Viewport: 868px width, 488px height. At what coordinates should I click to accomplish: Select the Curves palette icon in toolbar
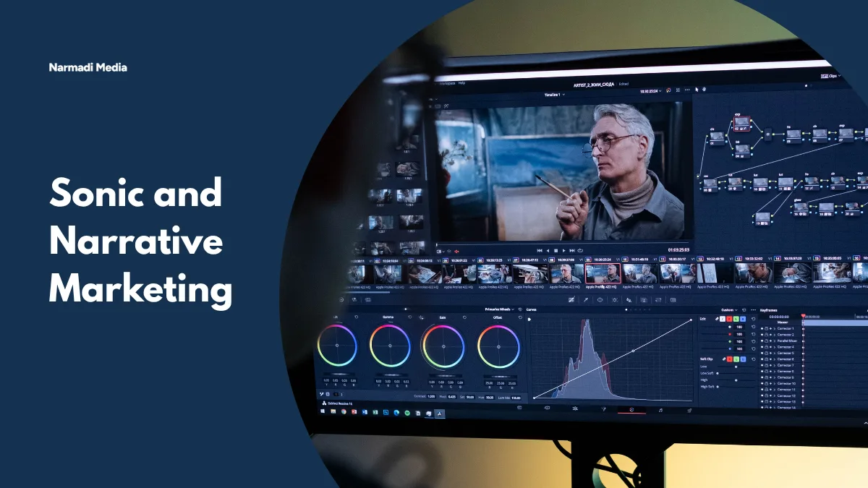click(571, 300)
